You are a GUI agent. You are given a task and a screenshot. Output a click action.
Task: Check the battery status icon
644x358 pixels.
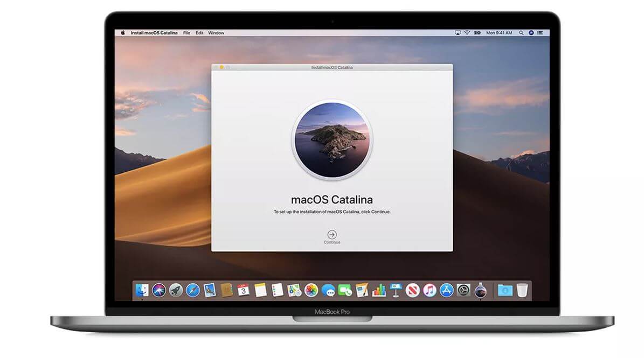pyautogui.click(x=477, y=33)
